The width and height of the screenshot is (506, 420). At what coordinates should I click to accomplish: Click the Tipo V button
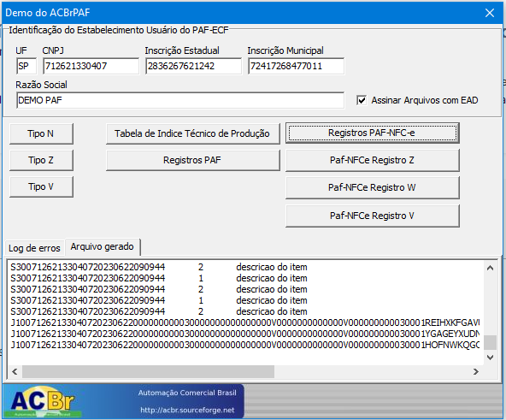click(41, 186)
